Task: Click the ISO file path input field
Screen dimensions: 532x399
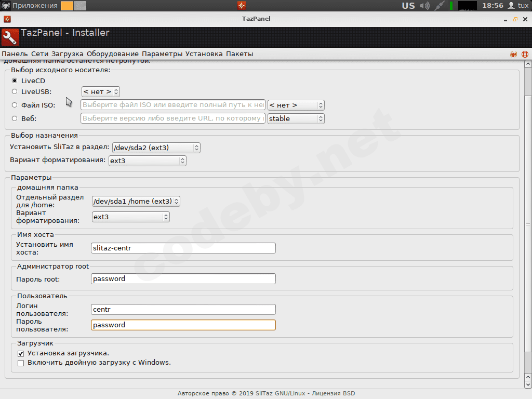Action: pos(173,105)
